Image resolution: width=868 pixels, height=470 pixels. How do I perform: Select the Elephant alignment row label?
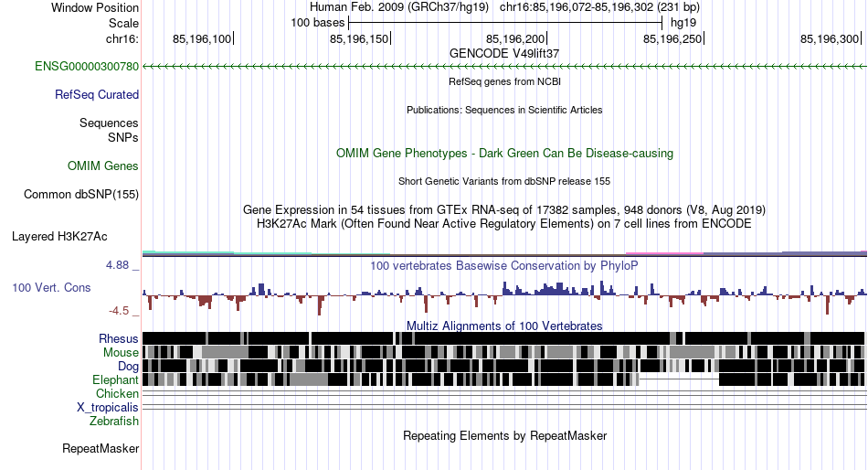click(116, 380)
